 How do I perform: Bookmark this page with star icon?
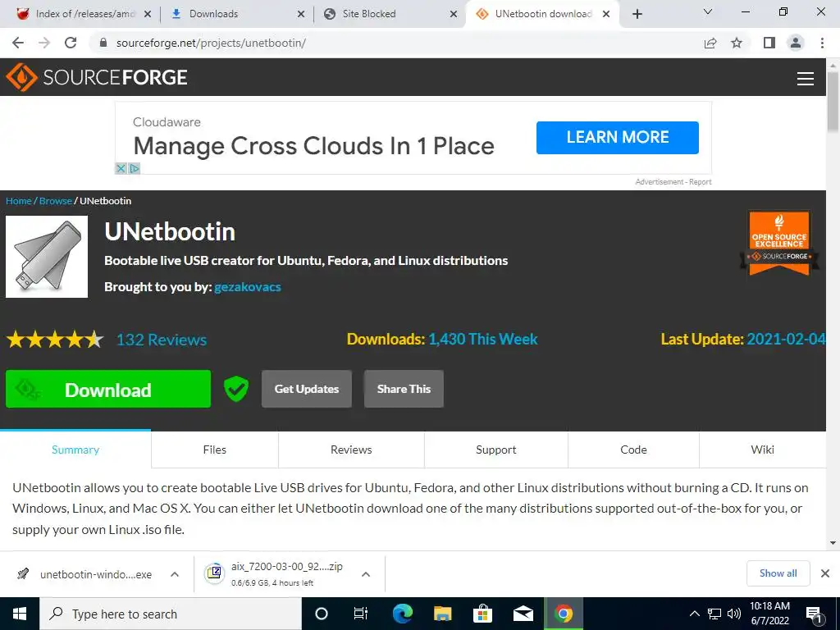[737, 43]
